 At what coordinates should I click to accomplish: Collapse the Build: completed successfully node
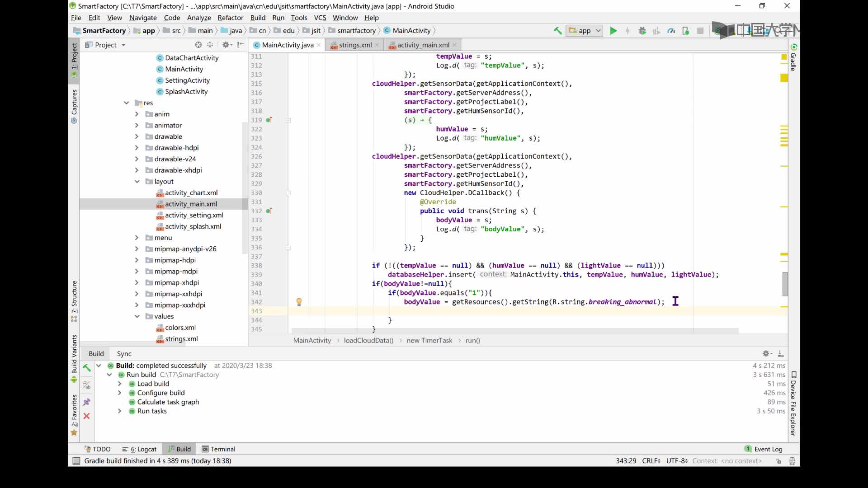[99, 366]
